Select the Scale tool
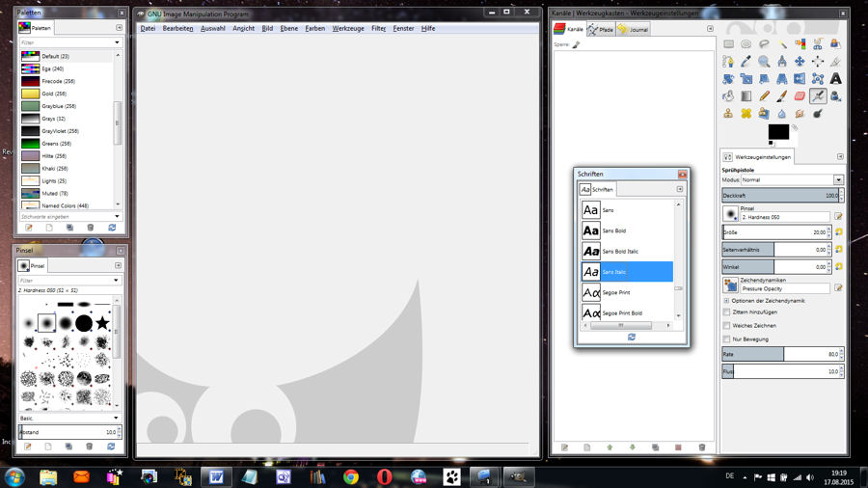Viewport: 868px width, 488px height. point(746,79)
